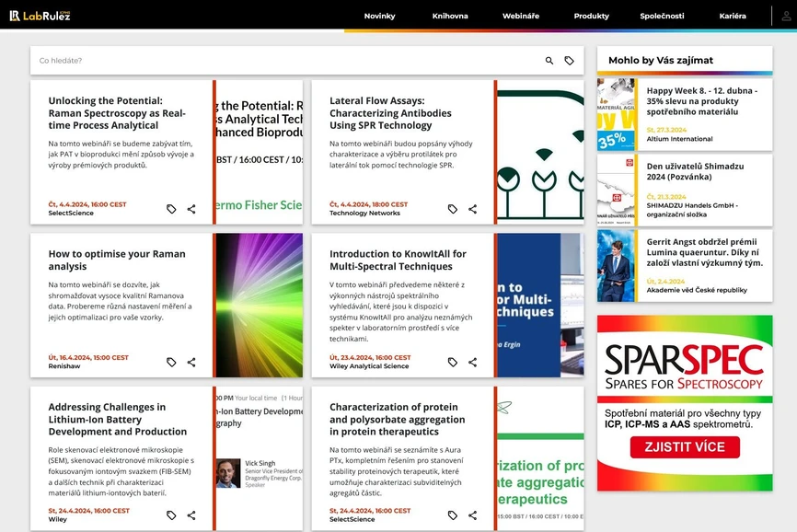
Task: Open 'How to optimise your Raman analysis' title
Action: click(x=117, y=260)
